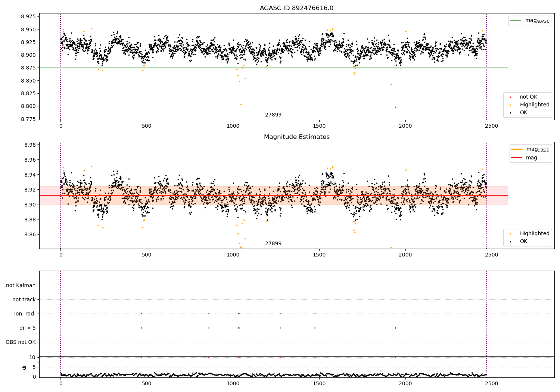560x392 pixels.
Task: Select the mag AGASC legend label in top plot
Action: tap(537, 21)
